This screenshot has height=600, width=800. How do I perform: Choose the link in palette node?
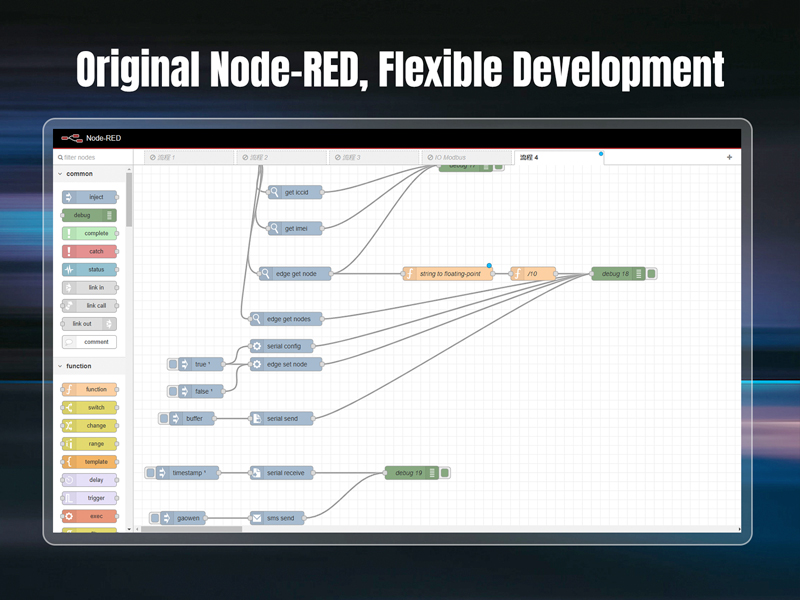click(90, 288)
